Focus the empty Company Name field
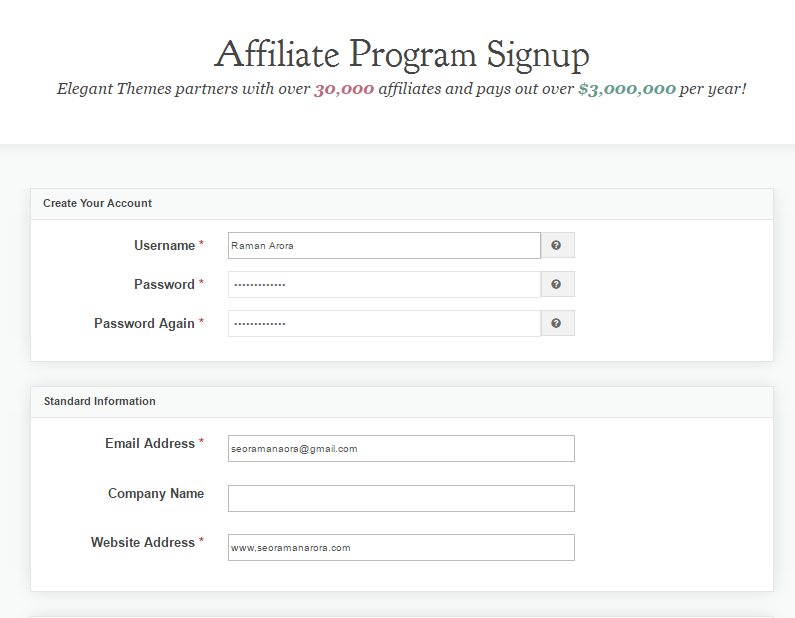Screen dimensions: 795x618 tap(401, 498)
